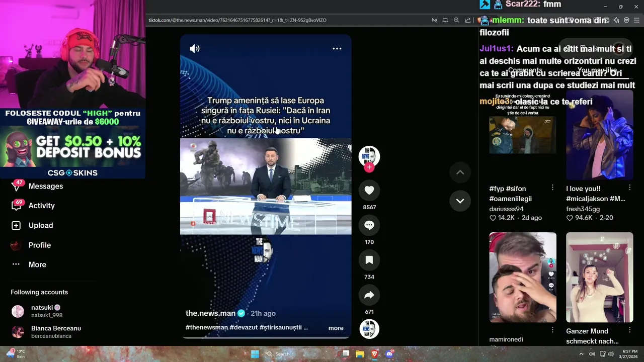Open Upload in the TikTok sidebar
Image resolution: width=644 pixels, height=362 pixels.
pyautogui.click(x=41, y=225)
